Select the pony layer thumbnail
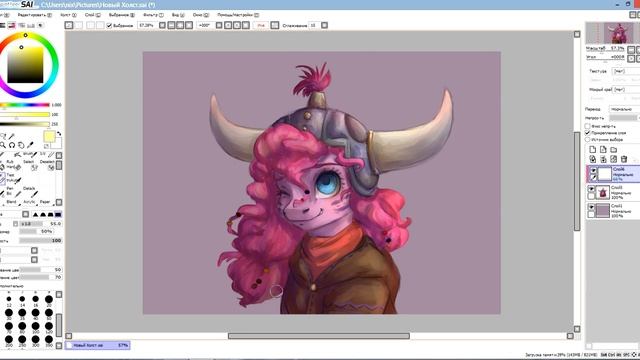The width and height of the screenshot is (640, 360). (602, 192)
